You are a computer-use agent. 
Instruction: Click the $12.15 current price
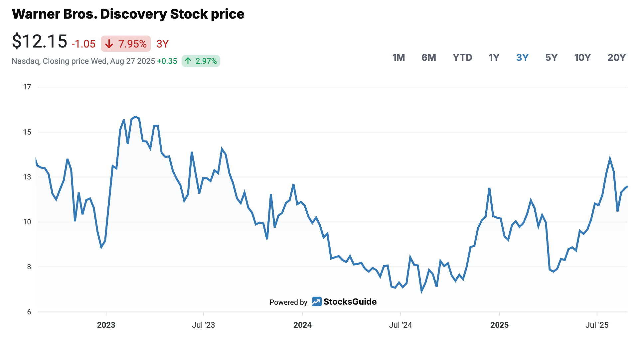point(40,42)
